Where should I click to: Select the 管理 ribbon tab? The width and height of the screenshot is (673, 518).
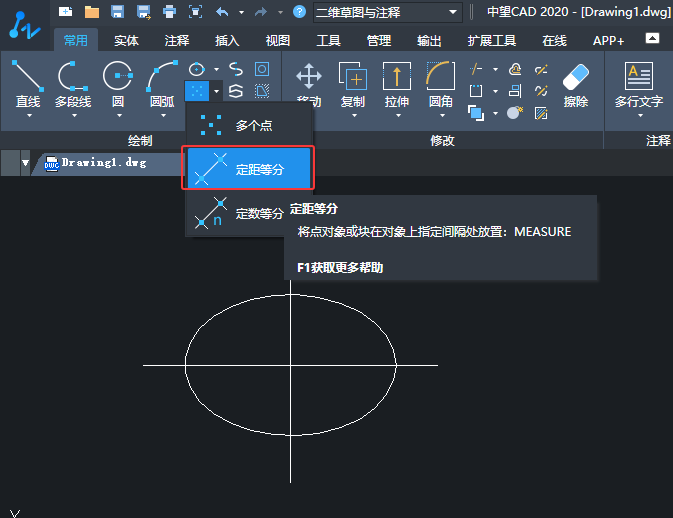(x=379, y=41)
